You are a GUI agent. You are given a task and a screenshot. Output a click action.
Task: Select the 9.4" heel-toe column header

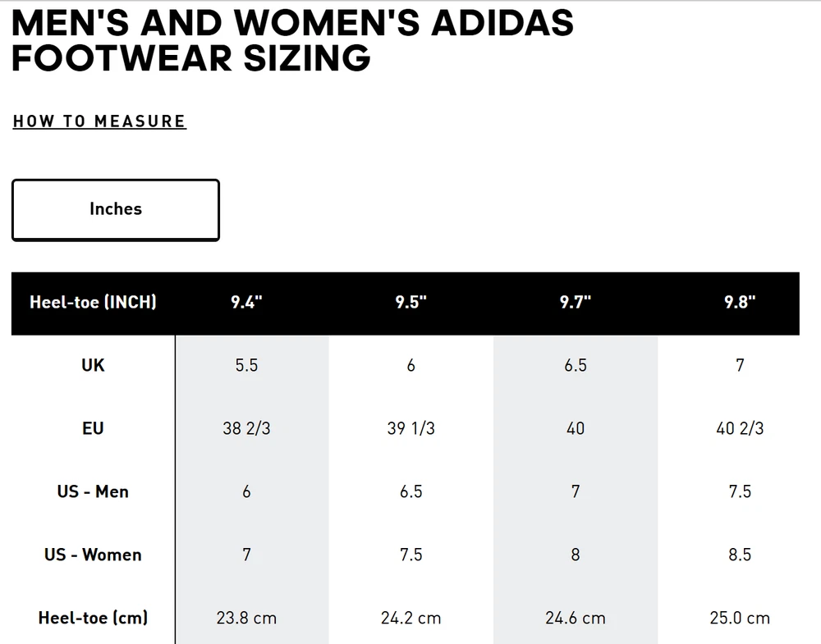(246, 302)
